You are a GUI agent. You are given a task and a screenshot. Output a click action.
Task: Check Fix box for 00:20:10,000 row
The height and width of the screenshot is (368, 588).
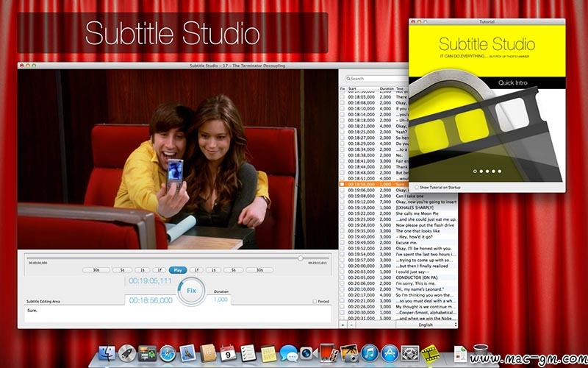click(x=342, y=289)
